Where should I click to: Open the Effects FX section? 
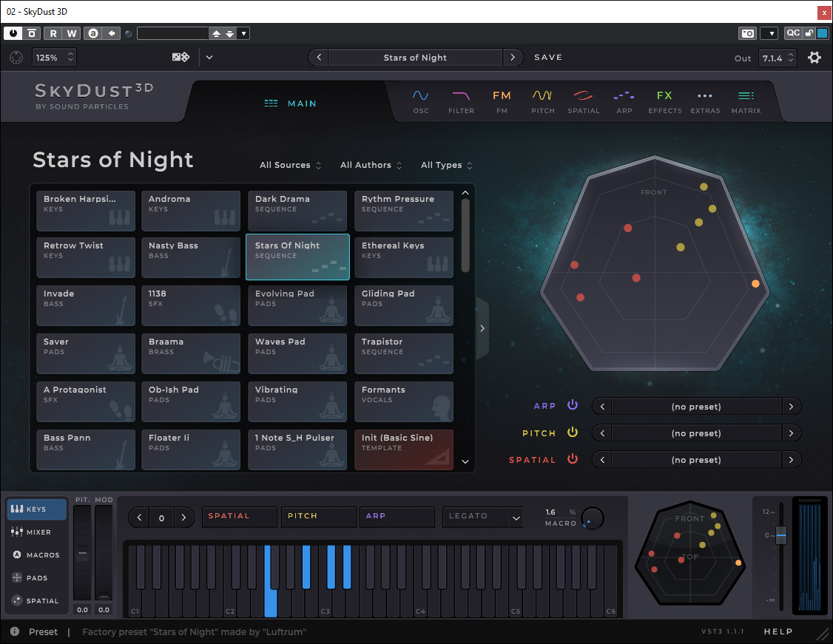(x=664, y=101)
